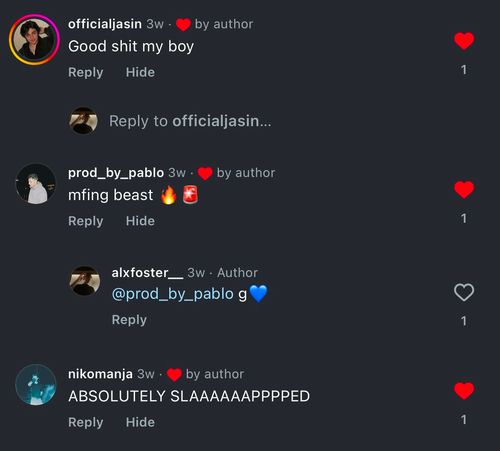Reply to alxfoster__'s author comment
The width and height of the screenshot is (500, 451).
point(129,320)
